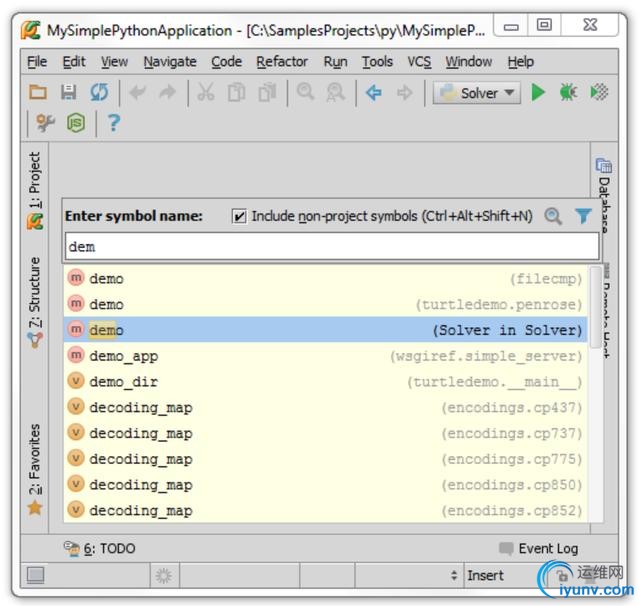Select demo_app (wsgiref.simple_server) result

coord(325,356)
